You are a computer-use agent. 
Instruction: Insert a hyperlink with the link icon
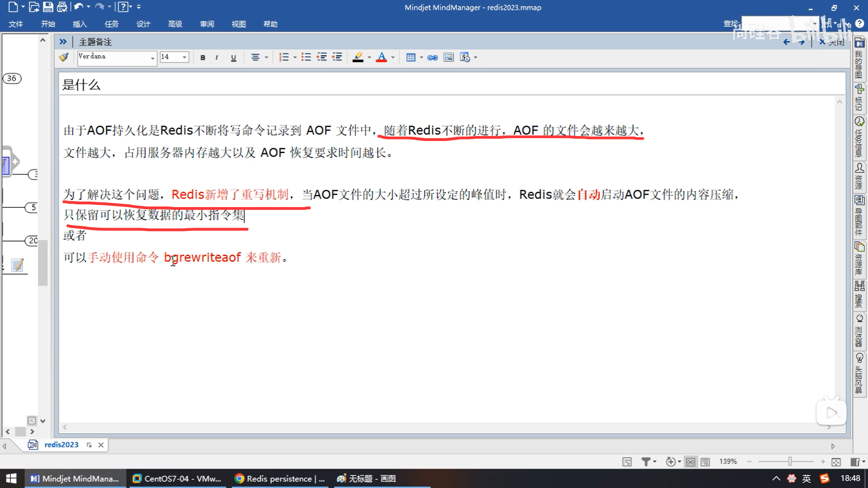coord(432,57)
